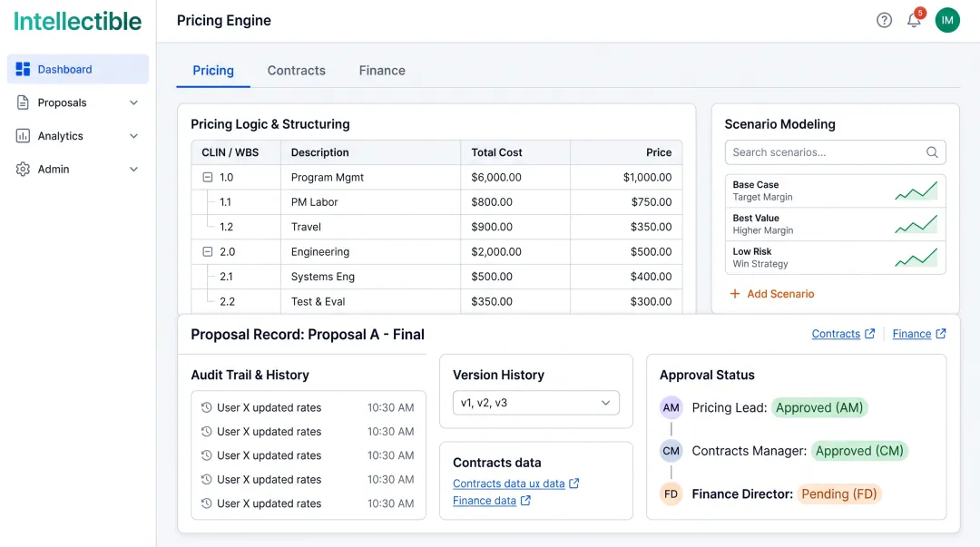Click Add Scenario button
The height and width of the screenshot is (547, 980).
[x=772, y=294]
